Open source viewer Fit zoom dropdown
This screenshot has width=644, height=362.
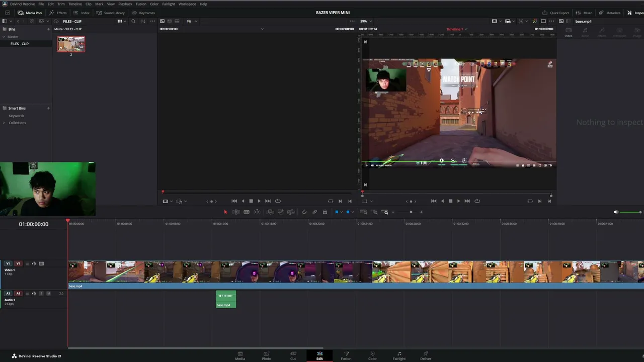[192, 21]
